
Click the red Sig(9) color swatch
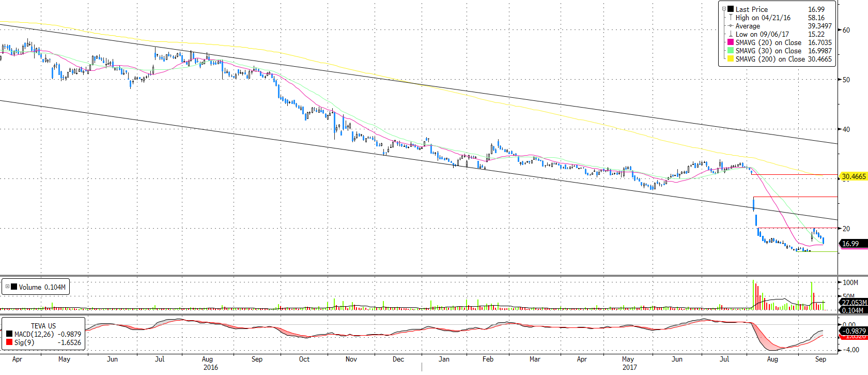point(9,342)
